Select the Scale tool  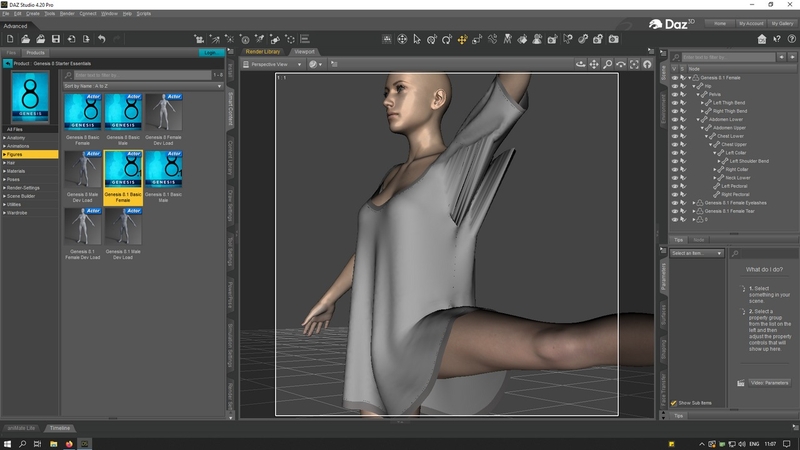pyautogui.click(x=477, y=39)
